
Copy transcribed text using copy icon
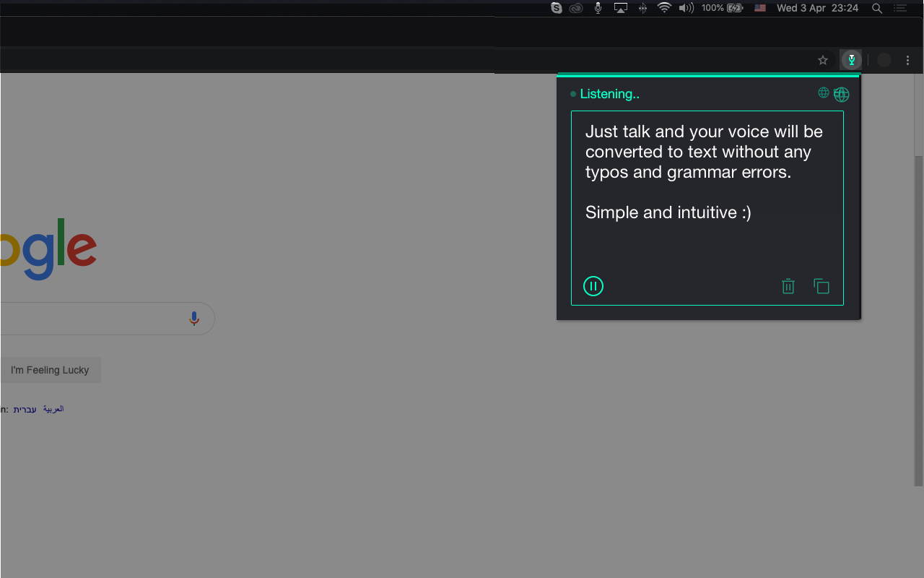click(x=821, y=286)
